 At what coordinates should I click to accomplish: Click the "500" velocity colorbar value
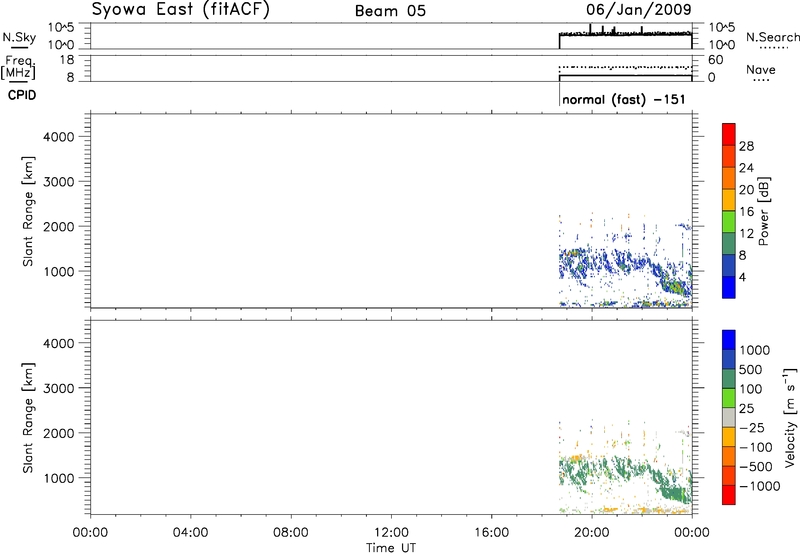pos(753,369)
